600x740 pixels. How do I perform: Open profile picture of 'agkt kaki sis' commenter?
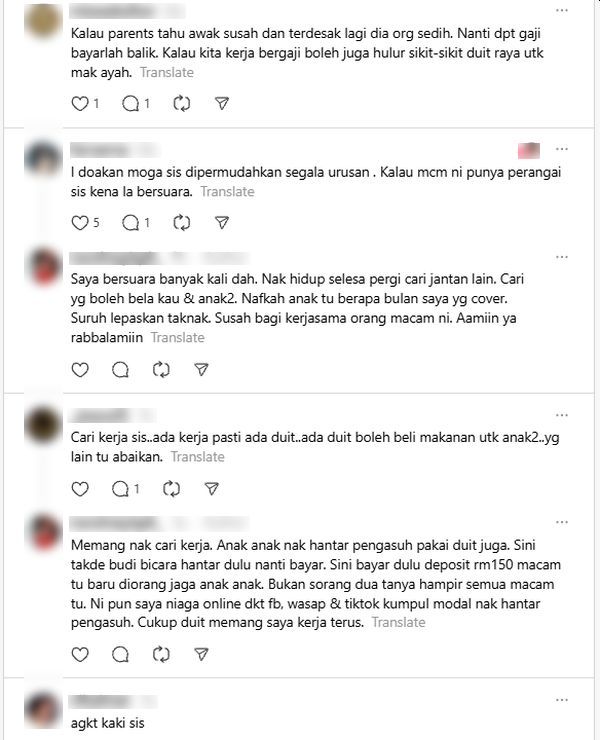[43, 710]
